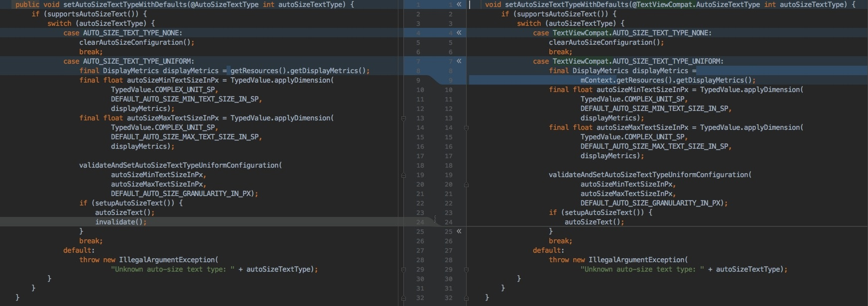Collapse right-pane fold marker at line 14
868x306 pixels.
pos(466,128)
